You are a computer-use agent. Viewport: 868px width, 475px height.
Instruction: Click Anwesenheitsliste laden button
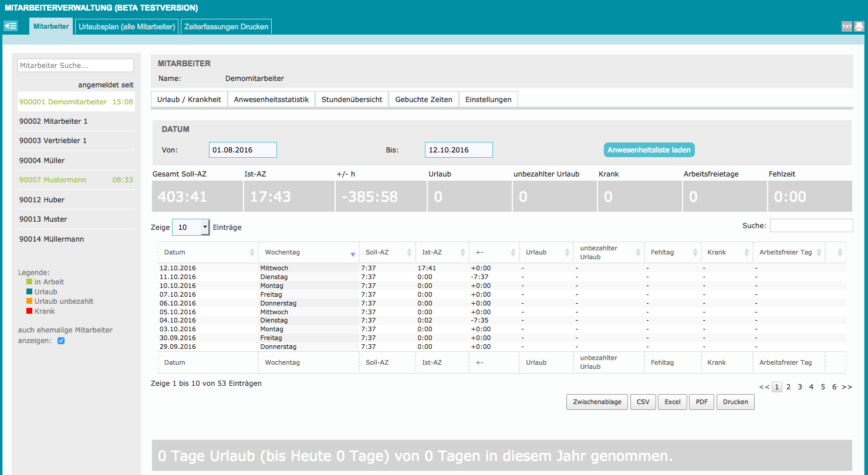[649, 150]
